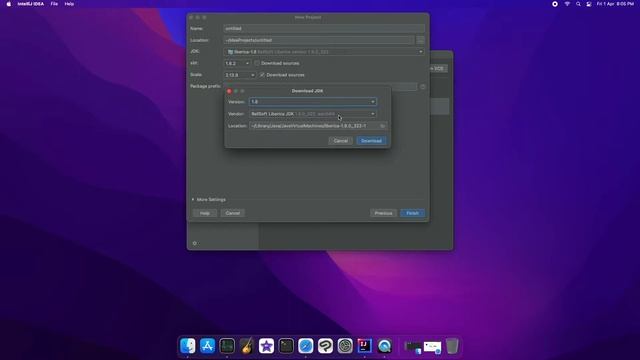
Task: Open QuickTime Player in Dock
Action: coord(384,346)
